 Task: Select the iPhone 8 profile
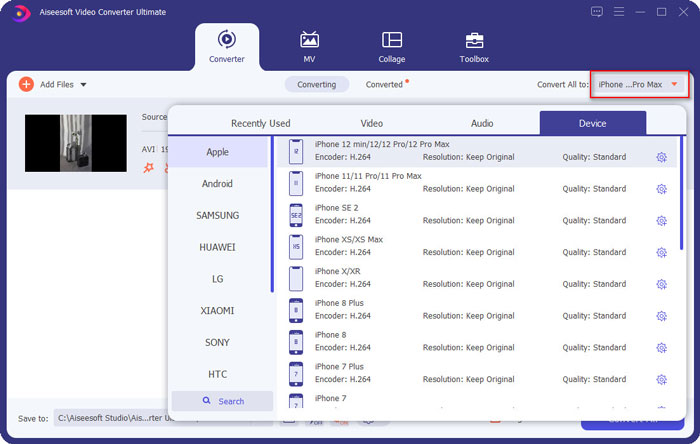point(477,341)
